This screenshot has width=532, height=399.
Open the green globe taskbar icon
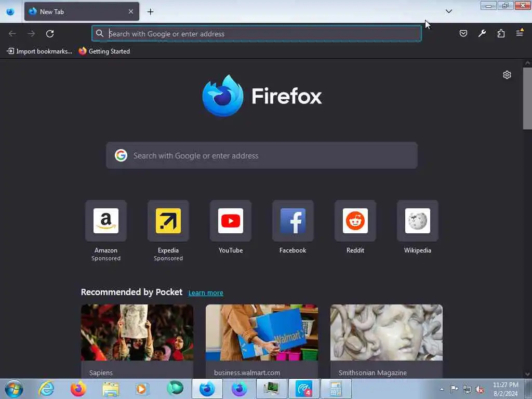tap(175, 389)
